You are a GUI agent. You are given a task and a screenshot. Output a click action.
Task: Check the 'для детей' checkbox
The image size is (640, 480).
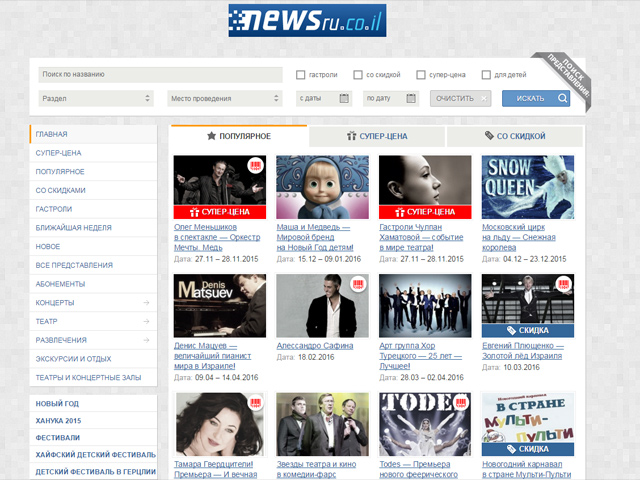pos(486,75)
